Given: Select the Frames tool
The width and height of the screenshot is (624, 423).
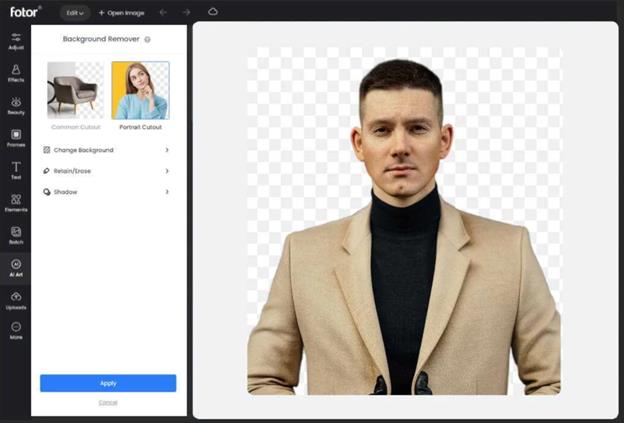Looking at the screenshot, I should point(16,137).
